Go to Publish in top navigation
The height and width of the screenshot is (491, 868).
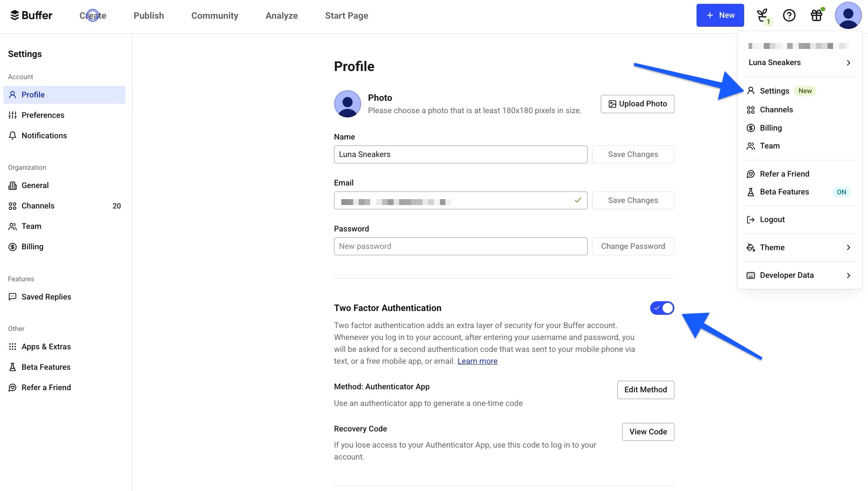tap(148, 16)
